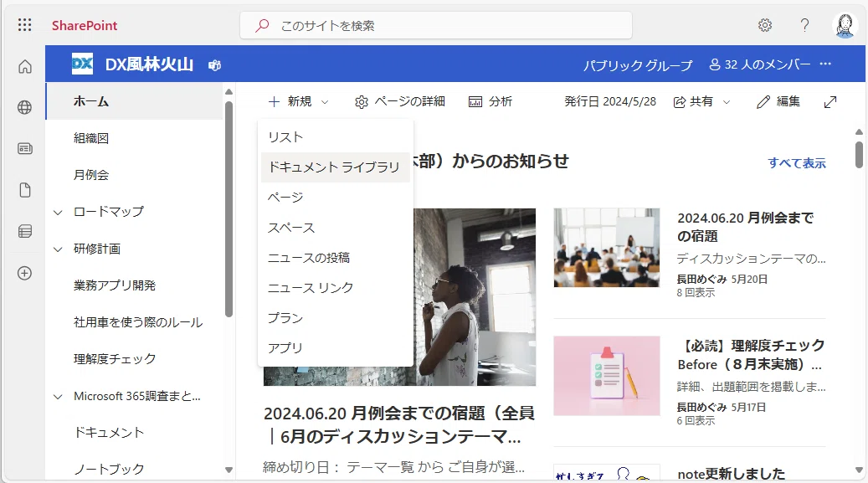
Task: Click the left nav scrollbar down arrow
Action: point(229,470)
